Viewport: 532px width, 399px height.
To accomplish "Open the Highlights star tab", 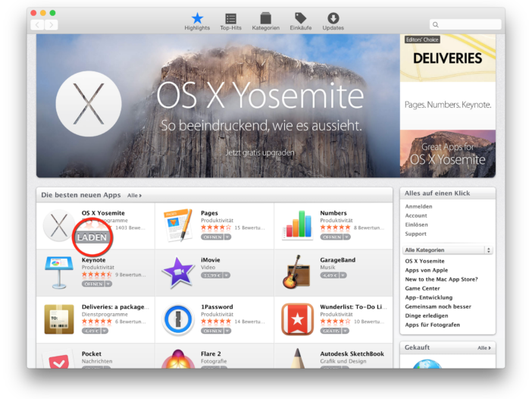I will click(x=197, y=21).
